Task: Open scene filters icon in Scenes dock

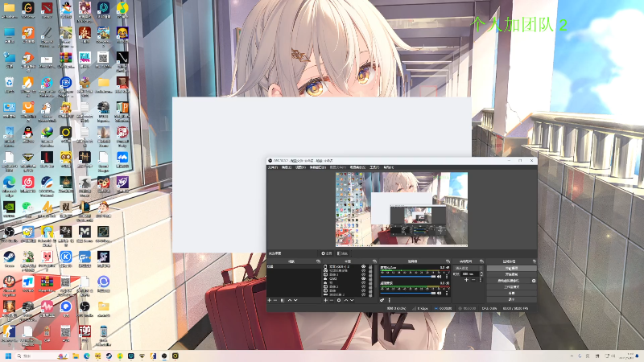Action: (x=283, y=300)
